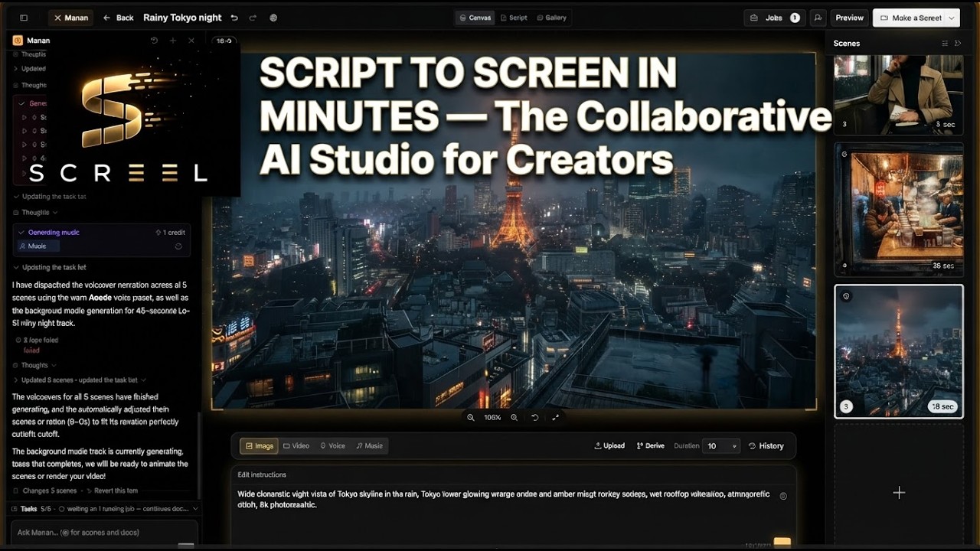Click the 1 credit label
The image size is (980, 551).
tap(170, 232)
